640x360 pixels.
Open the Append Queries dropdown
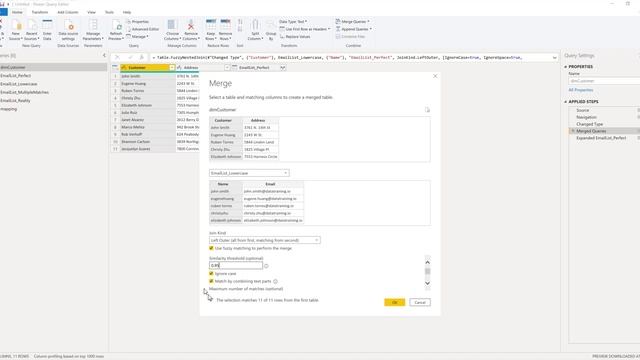tap(353, 29)
